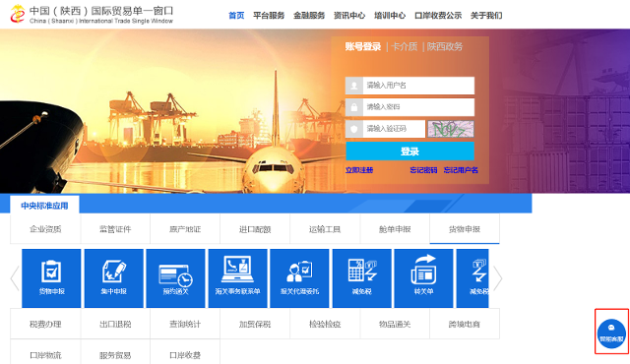Follow the 忘记密码 link

point(423,170)
